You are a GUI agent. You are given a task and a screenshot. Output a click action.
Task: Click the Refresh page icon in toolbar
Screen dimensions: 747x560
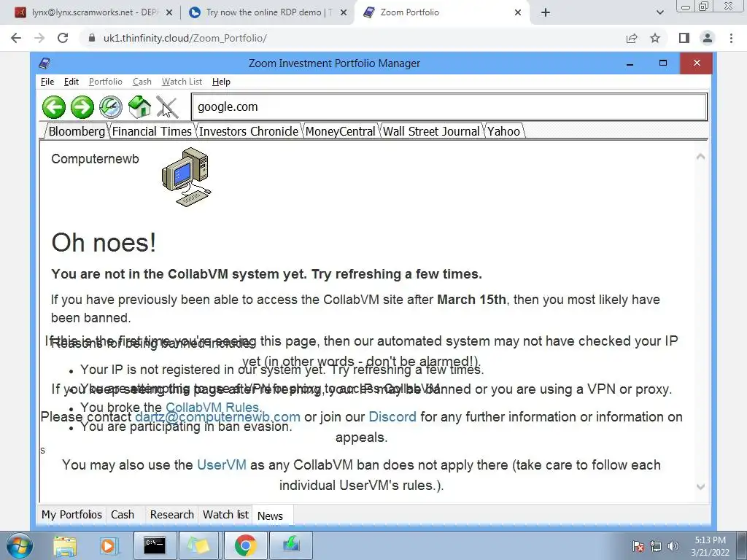[111, 106]
